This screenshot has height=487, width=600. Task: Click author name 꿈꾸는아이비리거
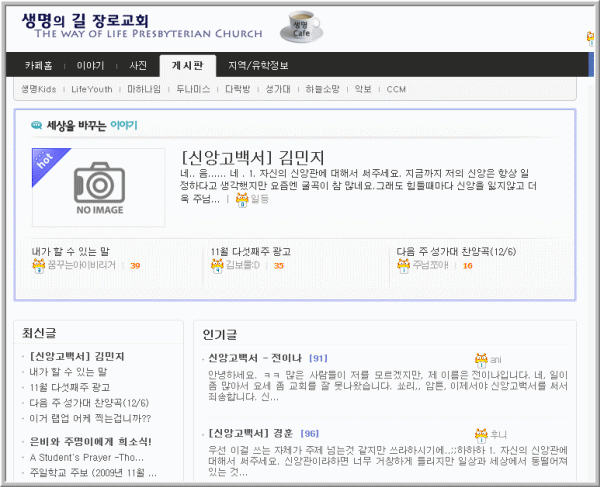(x=82, y=265)
